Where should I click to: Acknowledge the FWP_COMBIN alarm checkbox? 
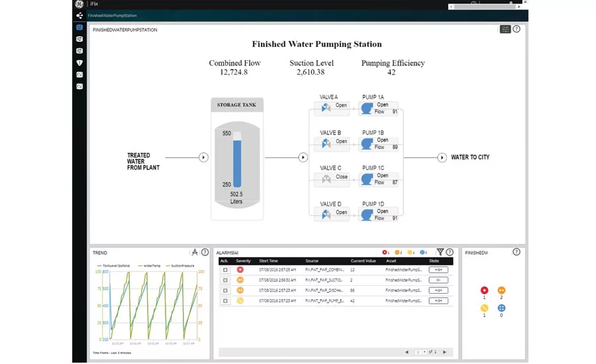[x=225, y=270]
